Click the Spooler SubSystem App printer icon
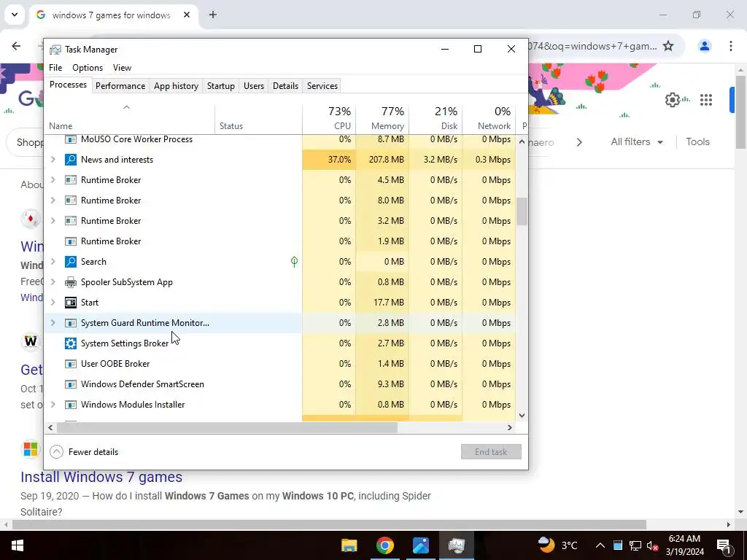 71,282
